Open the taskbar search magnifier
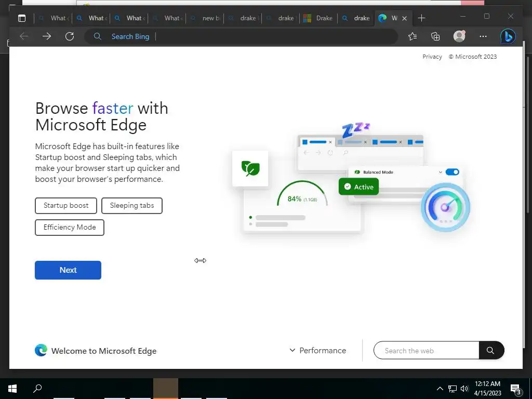 (x=37, y=388)
